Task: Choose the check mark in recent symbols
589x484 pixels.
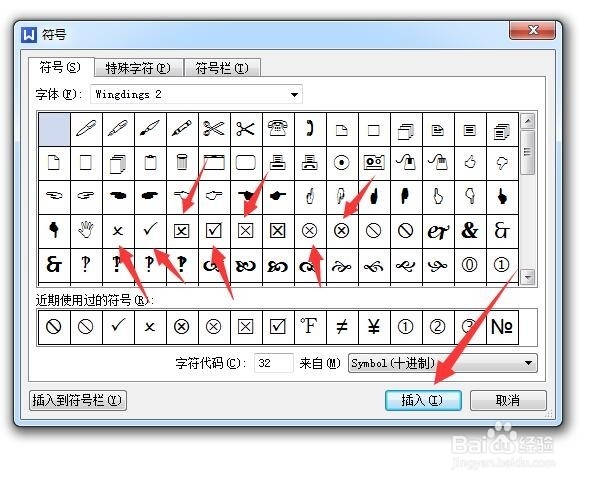Action: (x=118, y=327)
